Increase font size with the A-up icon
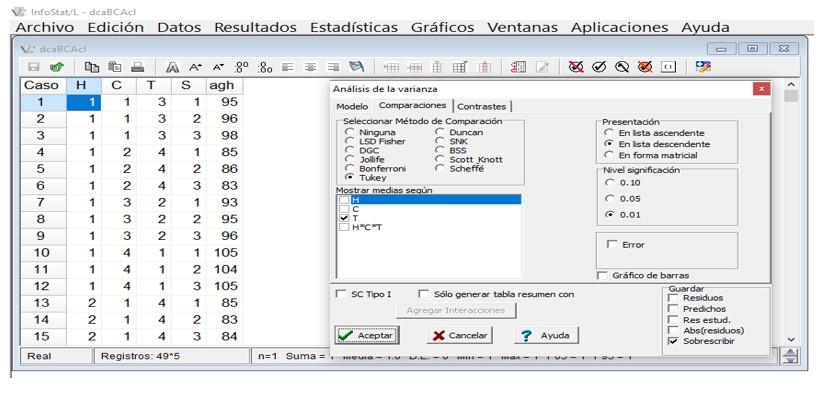 point(195,67)
